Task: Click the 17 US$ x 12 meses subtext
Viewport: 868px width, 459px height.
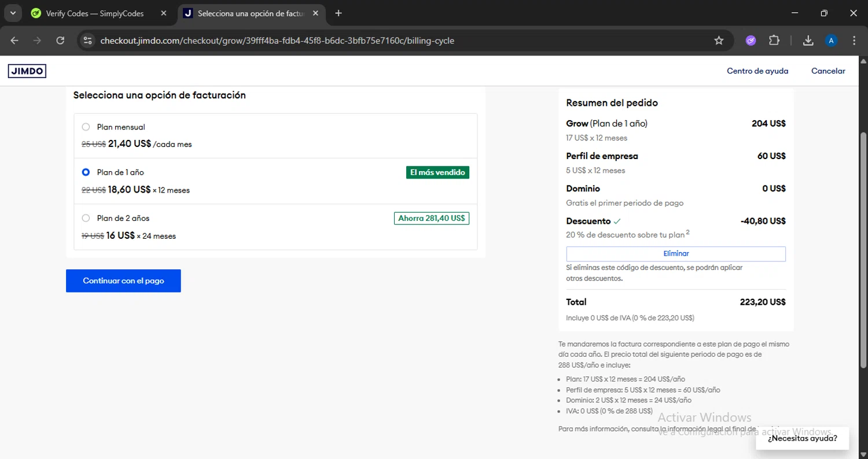Action: click(597, 138)
